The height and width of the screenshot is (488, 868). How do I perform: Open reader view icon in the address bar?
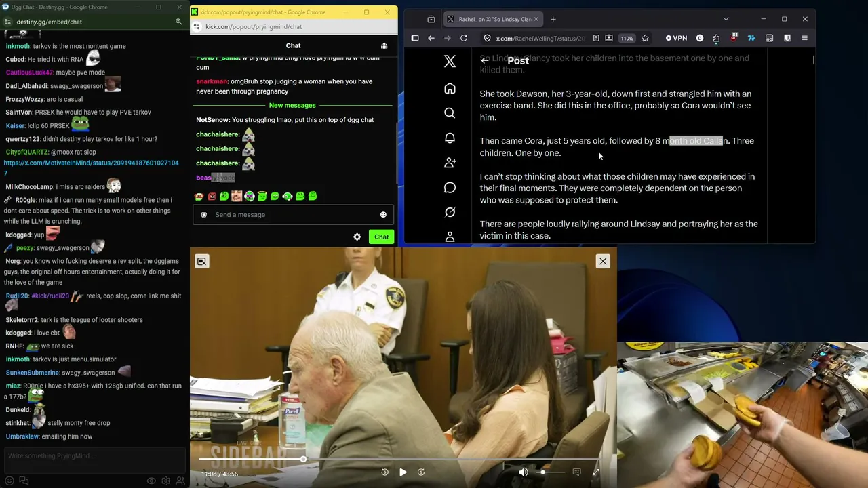coord(595,38)
